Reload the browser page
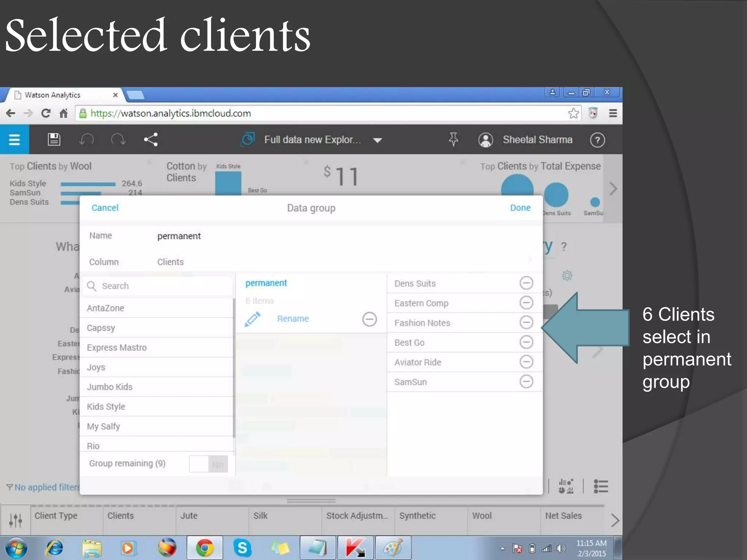 click(x=46, y=113)
